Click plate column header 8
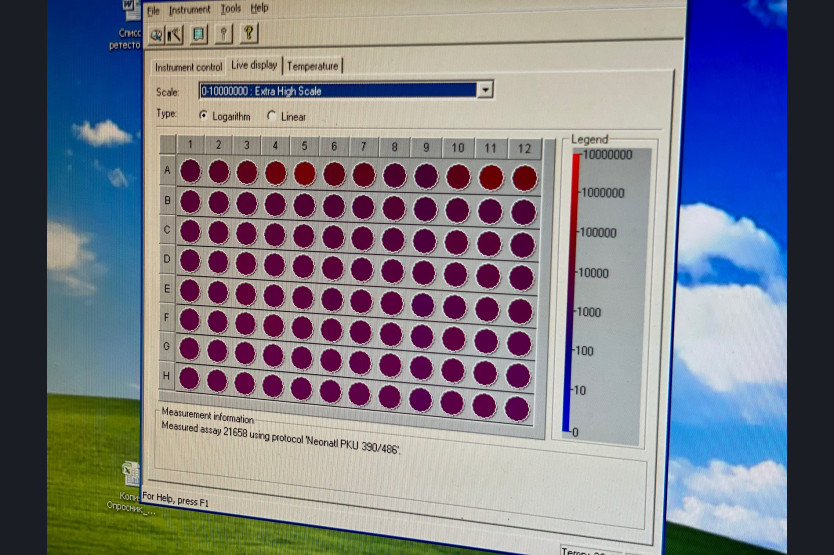Image resolution: width=834 pixels, height=555 pixels. (395, 147)
